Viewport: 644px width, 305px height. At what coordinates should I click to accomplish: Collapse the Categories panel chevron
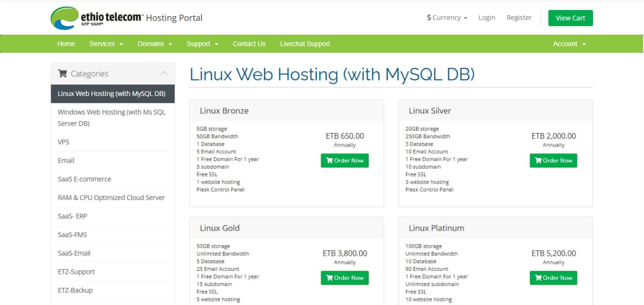click(164, 73)
